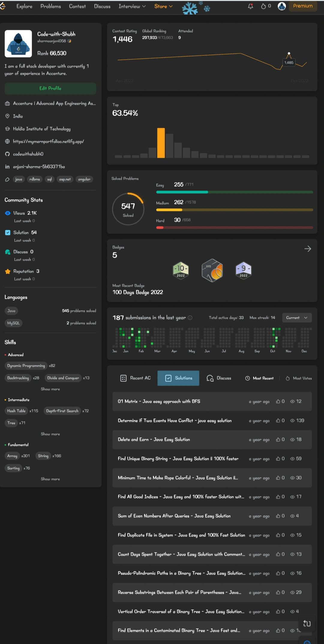Select the Solutions tab
The image size is (324, 644).
[x=178, y=378]
